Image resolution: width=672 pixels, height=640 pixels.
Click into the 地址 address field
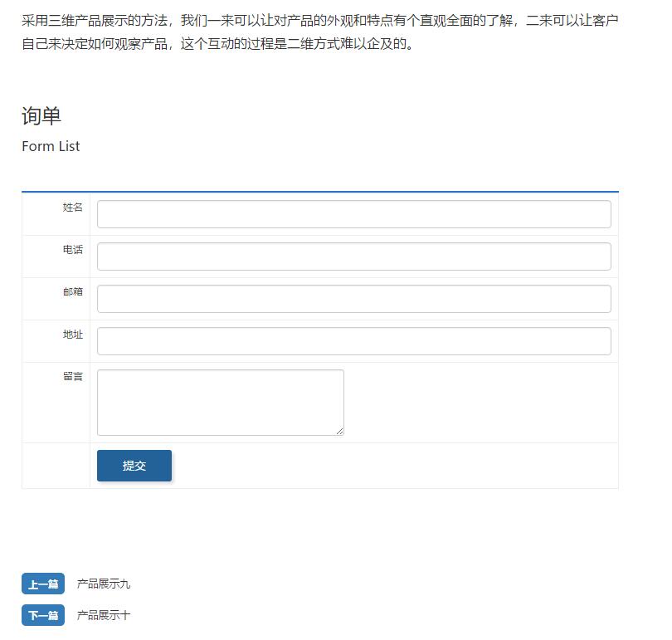353,341
